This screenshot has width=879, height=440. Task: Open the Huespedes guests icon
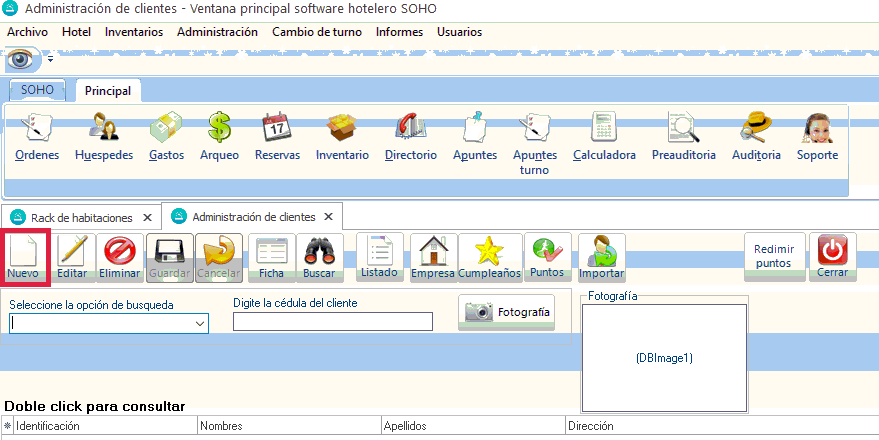pyautogui.click(x=104, y=137)
